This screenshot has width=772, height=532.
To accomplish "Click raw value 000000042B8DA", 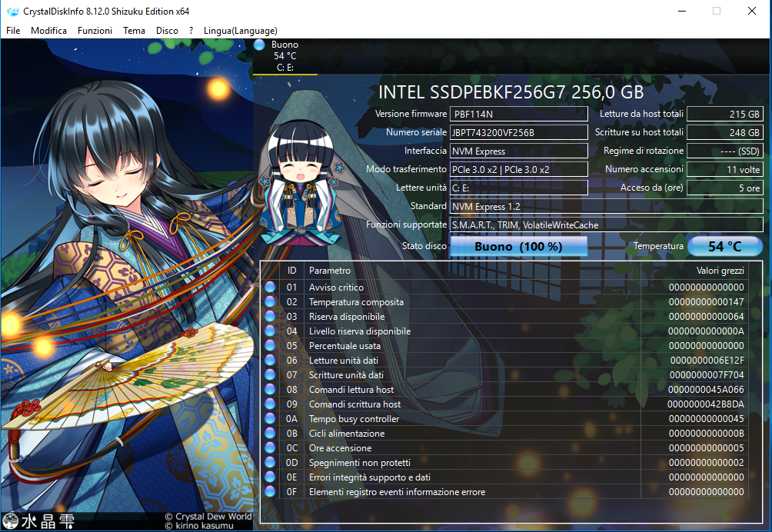I will [x=706, y=404].
